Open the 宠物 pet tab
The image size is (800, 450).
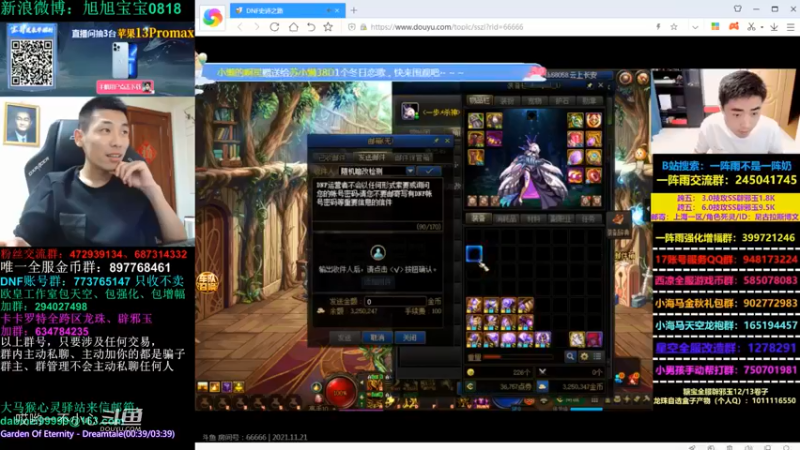[534, 101]
